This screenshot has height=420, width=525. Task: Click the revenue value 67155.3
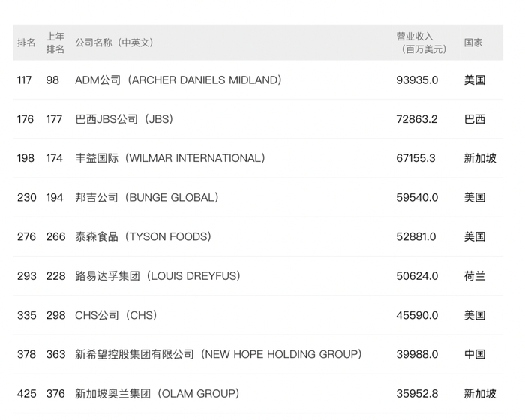pyautogui.click(x=416, y=158)
